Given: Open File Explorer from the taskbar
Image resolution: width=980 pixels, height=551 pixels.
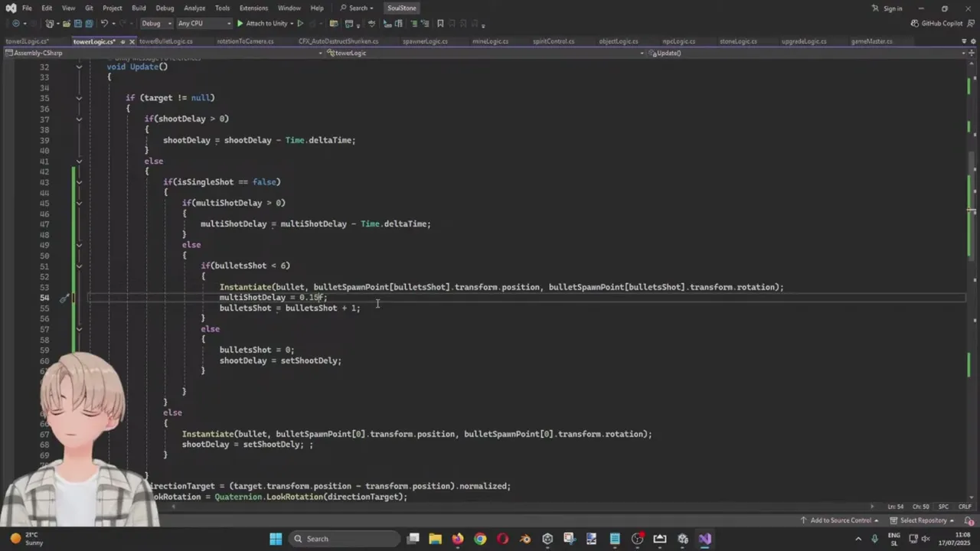Looking at the screenshot, I should (x=435, y=539).
